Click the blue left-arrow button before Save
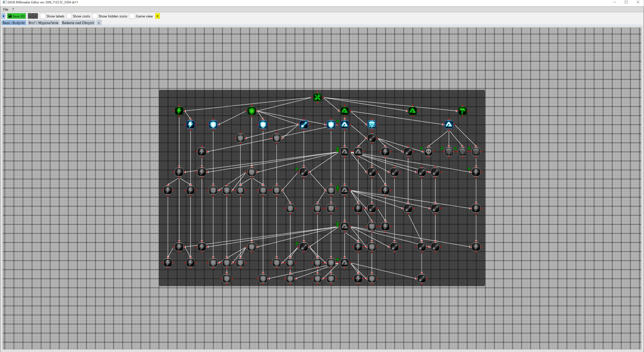The image size is (644, 352). [4, 16]
